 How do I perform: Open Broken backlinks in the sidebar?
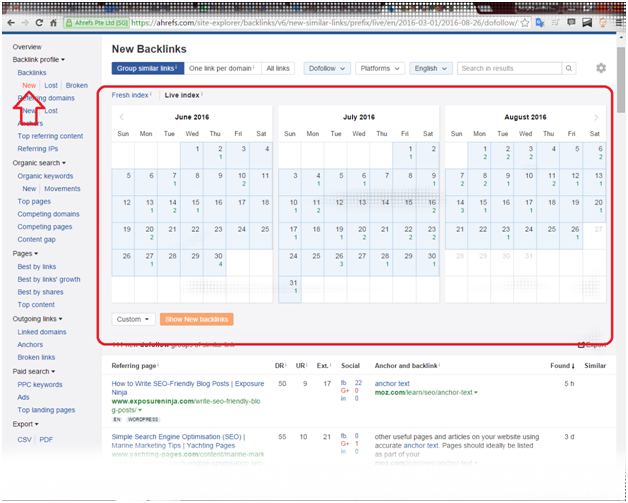point(76,85)
